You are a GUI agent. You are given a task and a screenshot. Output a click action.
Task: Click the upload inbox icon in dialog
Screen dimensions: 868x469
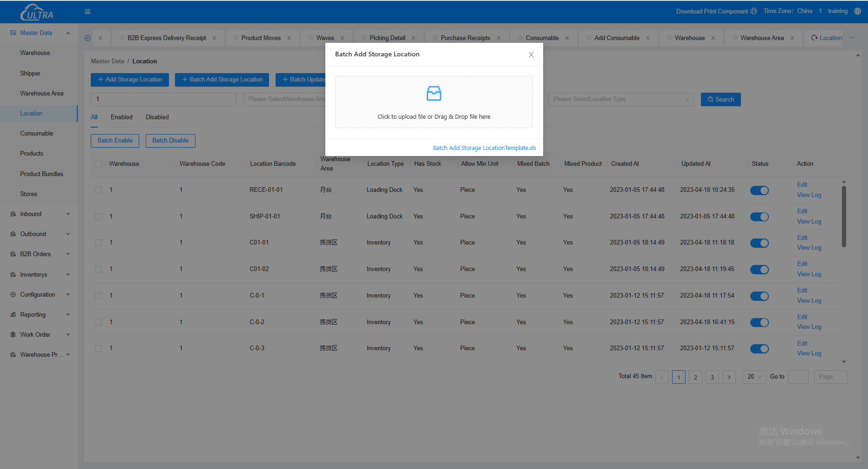click(434, 93)
